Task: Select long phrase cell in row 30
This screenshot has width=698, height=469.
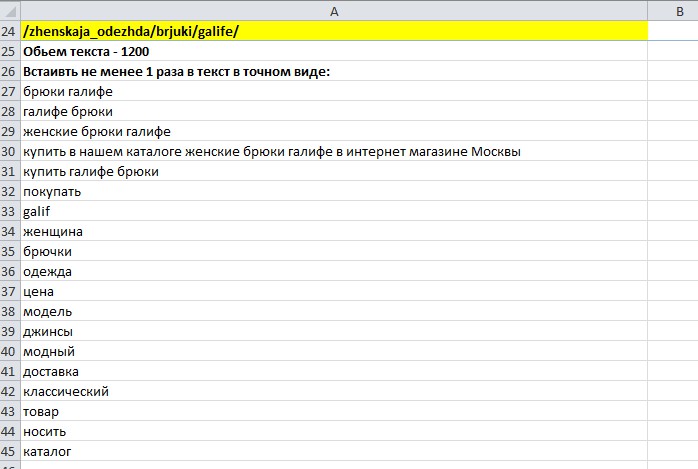Action: 334,151
